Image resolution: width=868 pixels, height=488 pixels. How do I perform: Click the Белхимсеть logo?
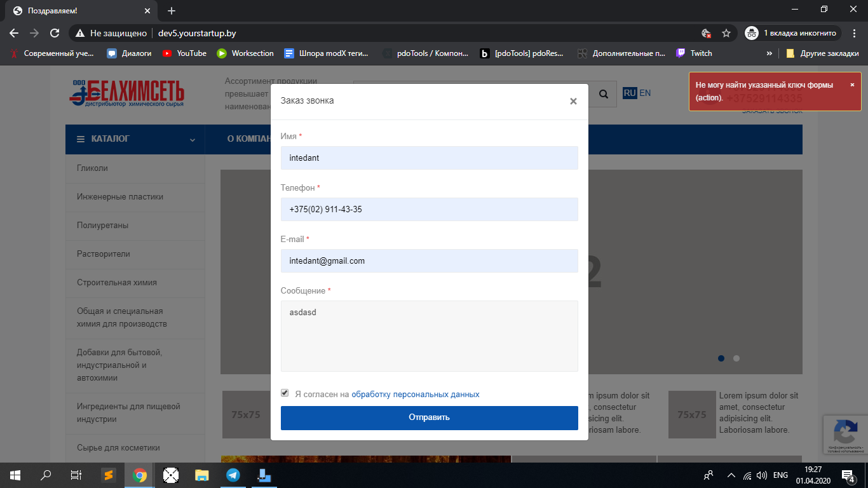[127, 93]
